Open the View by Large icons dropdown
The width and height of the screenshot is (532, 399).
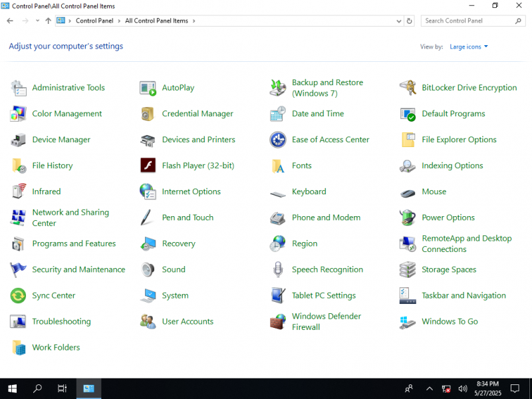click(469, 47)
